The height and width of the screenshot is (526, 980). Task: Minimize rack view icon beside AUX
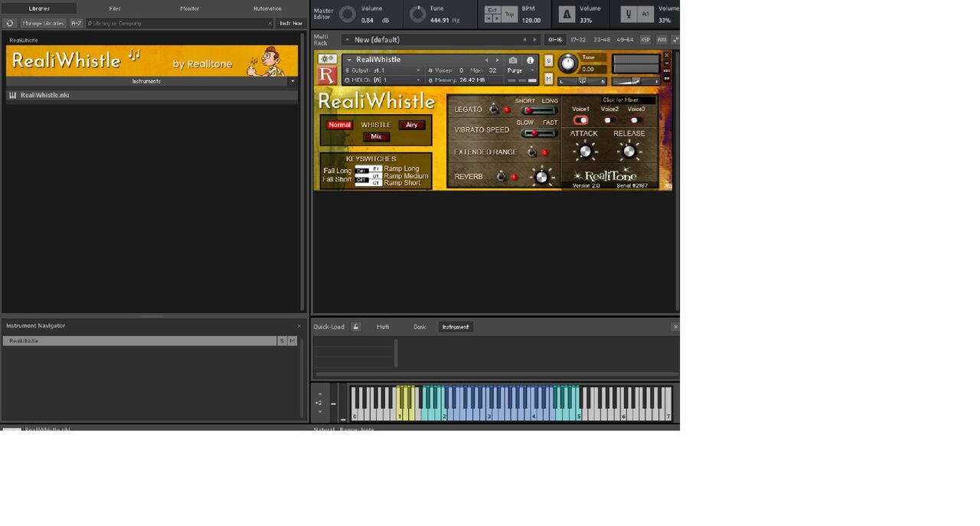[x=675, y=40]
